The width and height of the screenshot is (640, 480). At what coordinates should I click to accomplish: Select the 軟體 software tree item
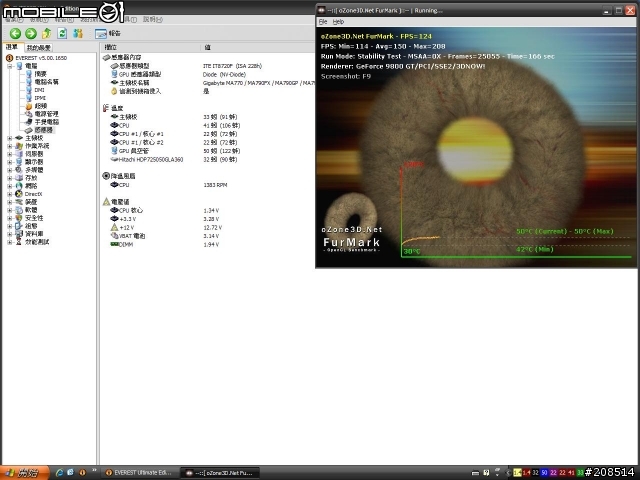click(27, 210)
